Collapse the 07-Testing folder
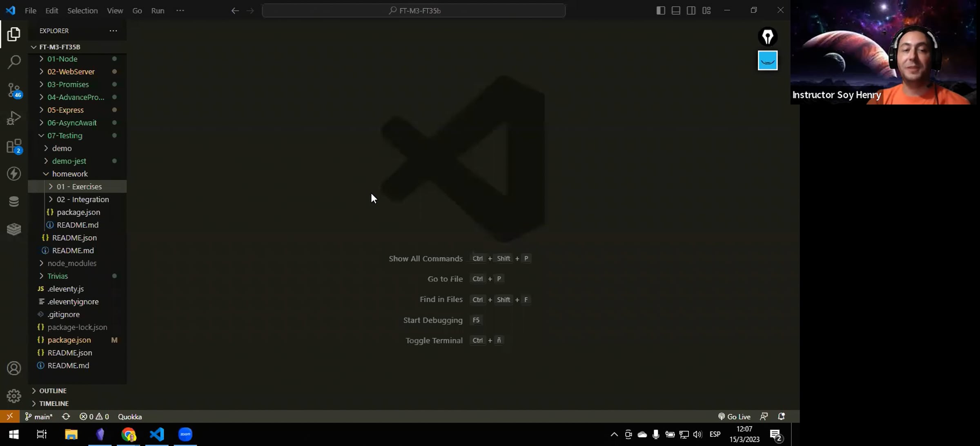 (x=65, y=135)
